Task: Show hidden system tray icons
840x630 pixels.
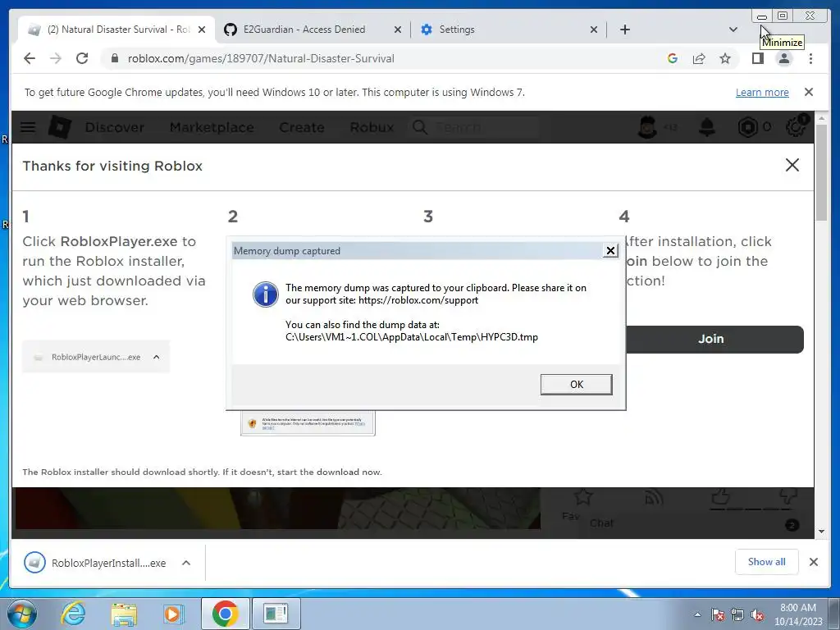Action: pyautogui.click(x=697, y=614)
